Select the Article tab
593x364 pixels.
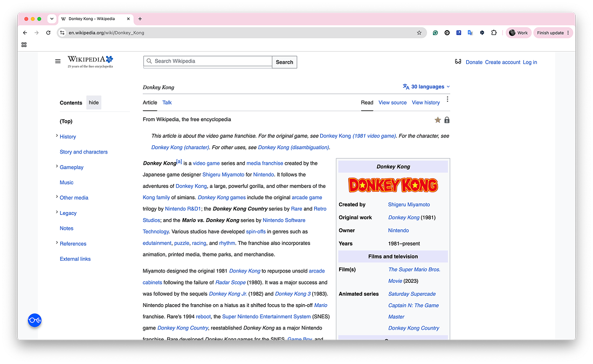click(x=150, y=103)
